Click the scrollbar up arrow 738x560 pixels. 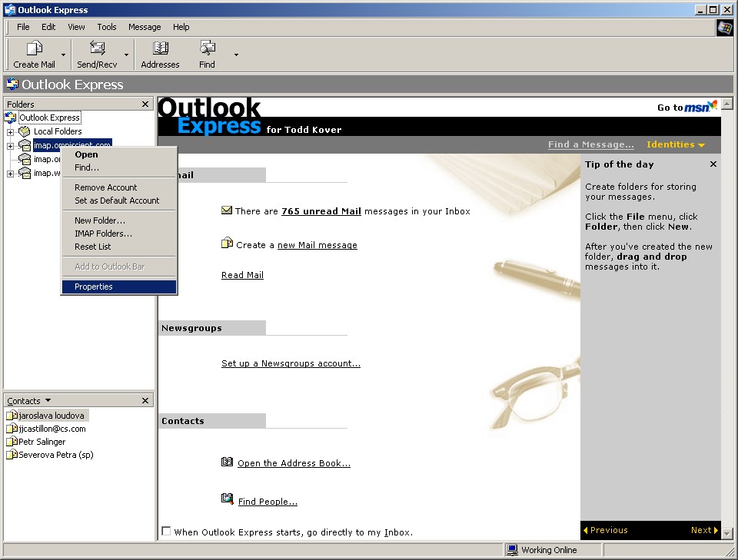(727, 104)
